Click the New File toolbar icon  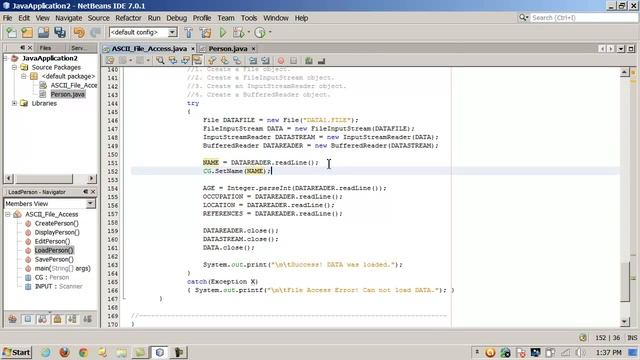point(11,33)
